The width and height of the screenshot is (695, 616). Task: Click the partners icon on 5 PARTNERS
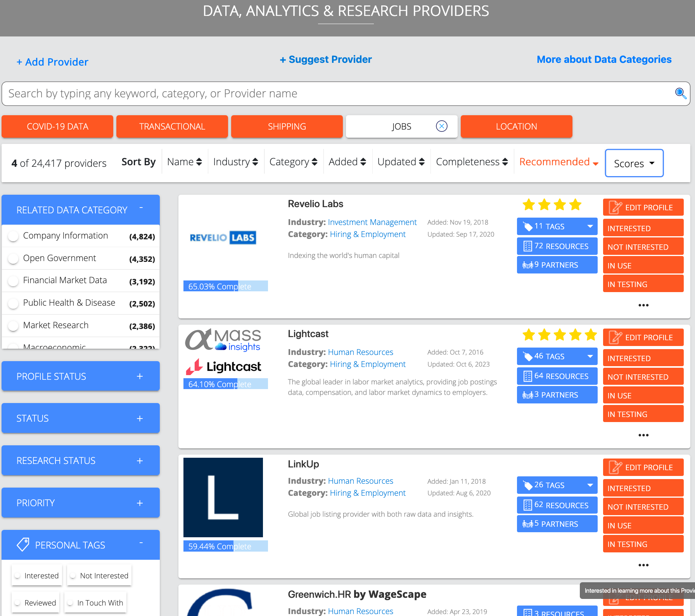point(528,524)
